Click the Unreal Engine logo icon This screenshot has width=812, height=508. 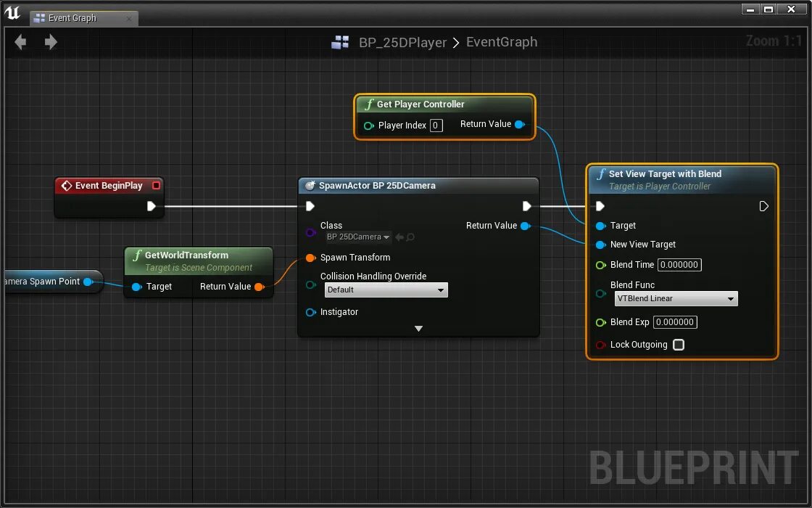point(13,13)
